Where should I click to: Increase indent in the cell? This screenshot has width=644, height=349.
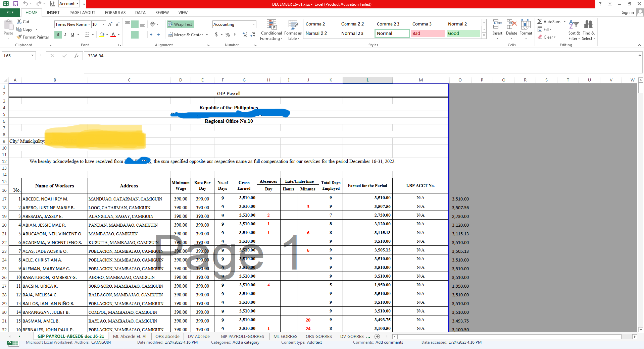coord(160,35)
